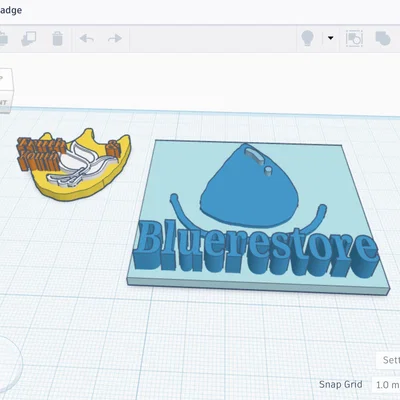Click the Settings button near bottom right
The image size is (400, 400).
click(x=389, y=360)
